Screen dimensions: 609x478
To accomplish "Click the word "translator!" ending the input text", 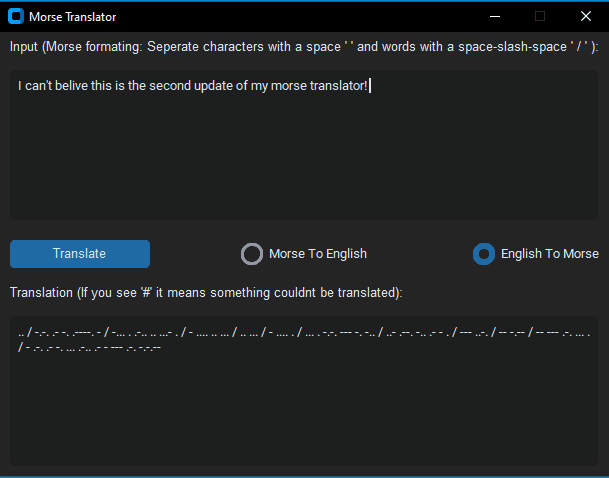I will pyautogui.click(x=338, y=86).
